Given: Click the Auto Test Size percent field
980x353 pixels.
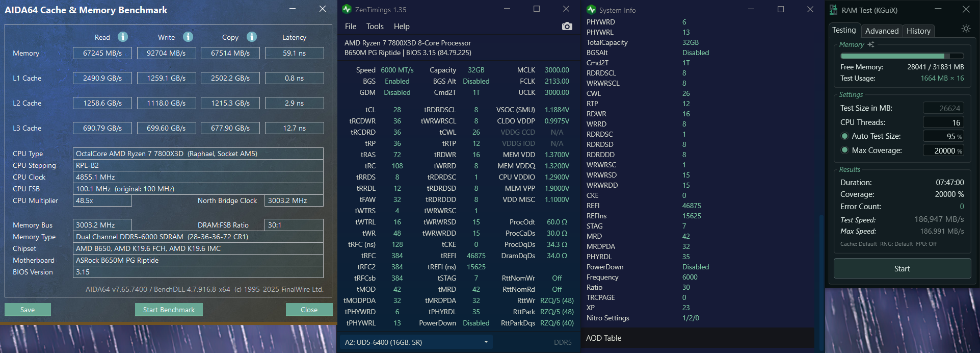Looking at the screenshot, I should (943, 136).
